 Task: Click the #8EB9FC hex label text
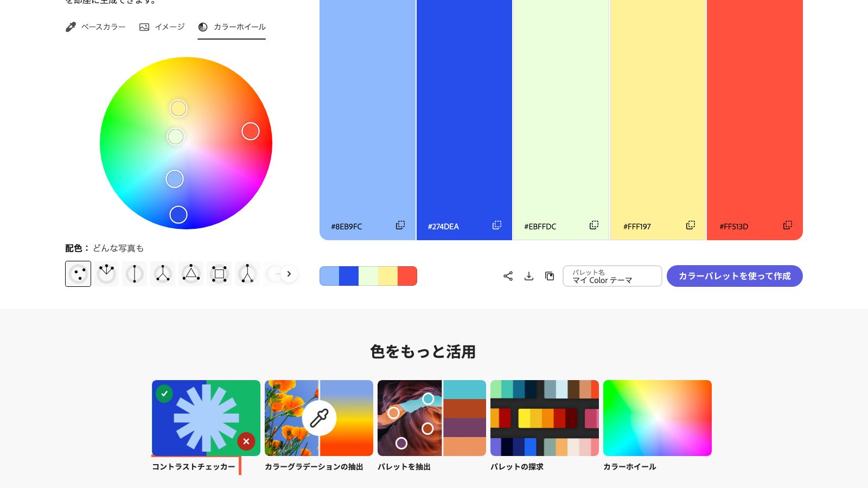pos(347,227)
